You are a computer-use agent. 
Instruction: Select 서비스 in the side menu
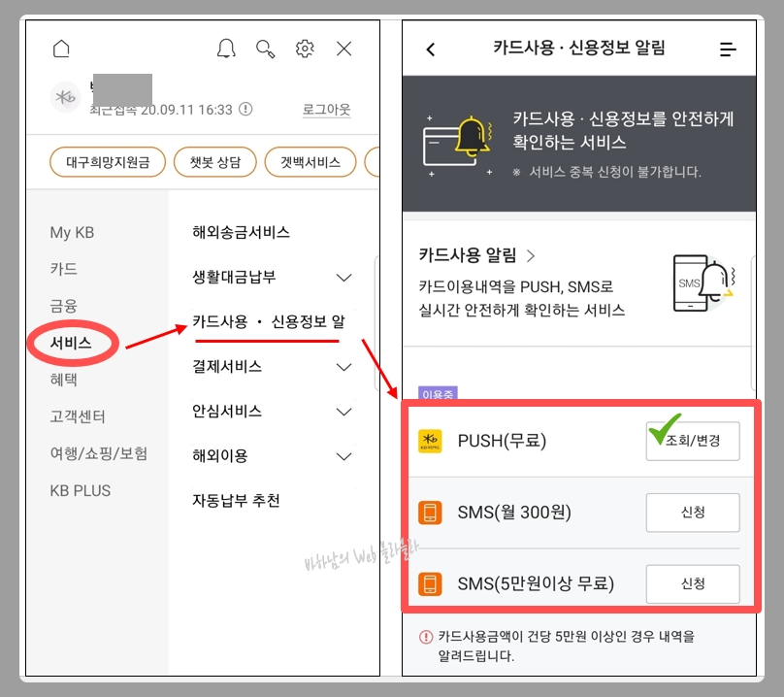[71, 343]
